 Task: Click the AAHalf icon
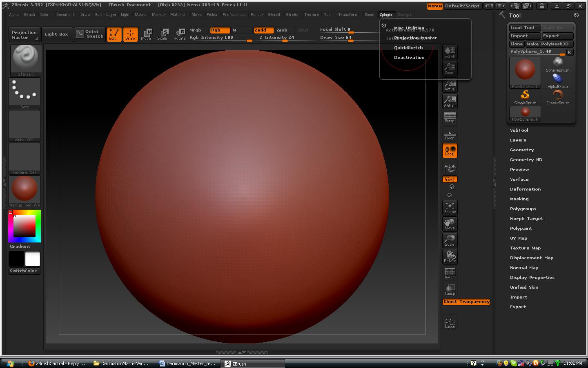450,101
